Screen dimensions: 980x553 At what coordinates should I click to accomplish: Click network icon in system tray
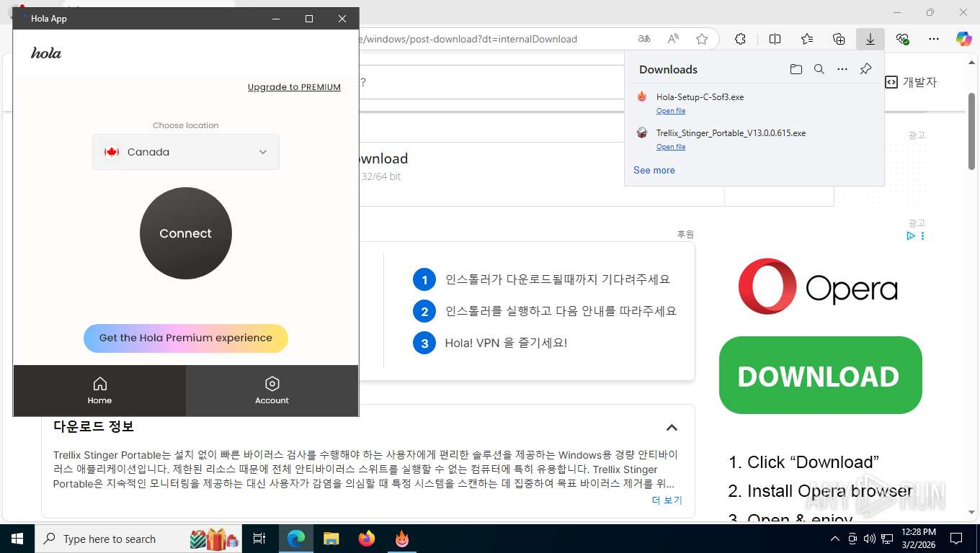[x=887, y=539]
